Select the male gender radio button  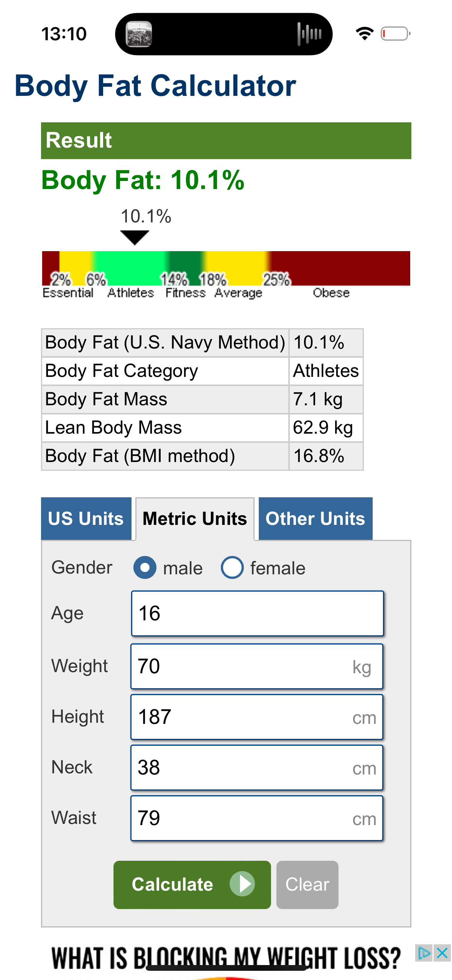click(145, 567)
